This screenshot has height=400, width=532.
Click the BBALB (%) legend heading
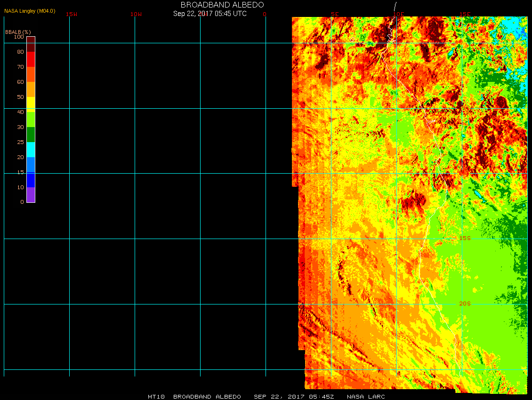18,32
